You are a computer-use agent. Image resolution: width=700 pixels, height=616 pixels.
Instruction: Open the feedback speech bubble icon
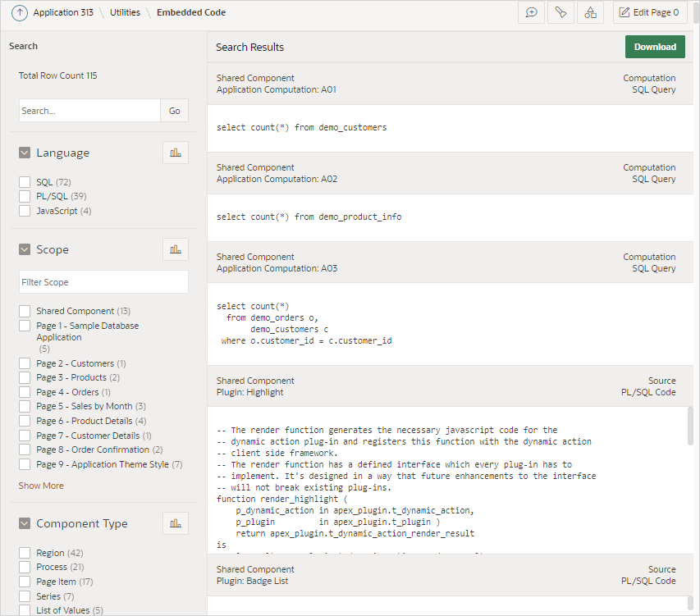[x=530, y=12]
